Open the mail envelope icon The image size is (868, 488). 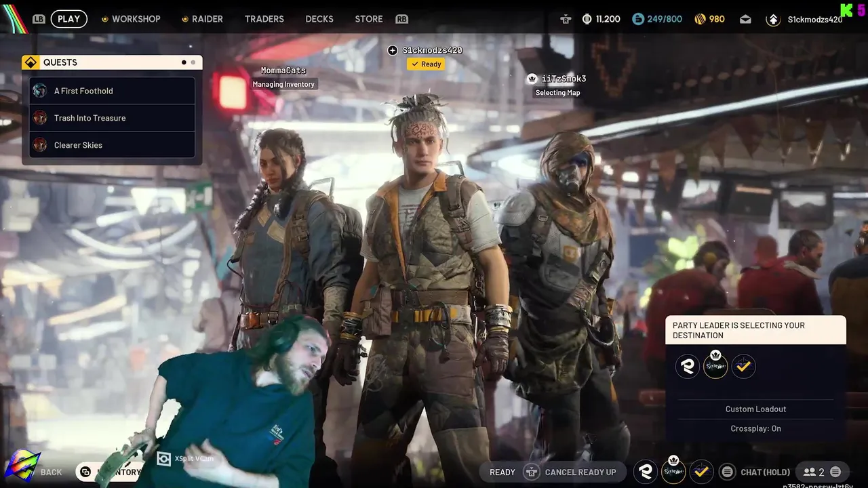pos(745,19)
